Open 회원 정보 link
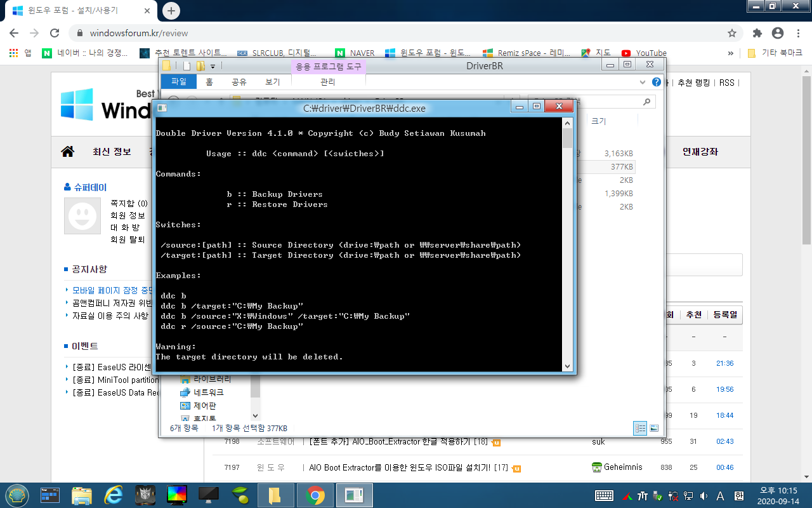This screenshot has width=812, height=508. [x=128, y=215]
